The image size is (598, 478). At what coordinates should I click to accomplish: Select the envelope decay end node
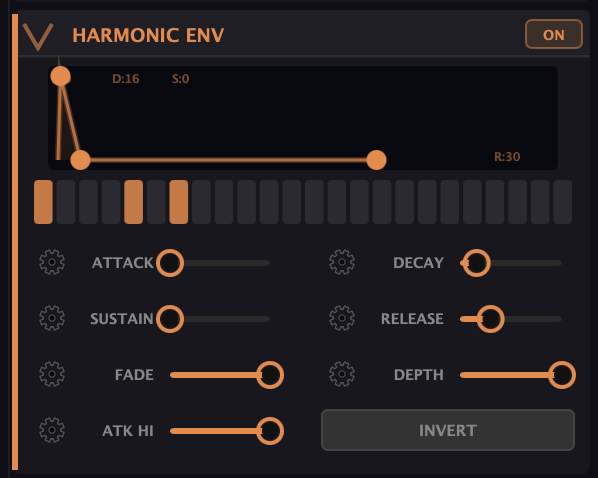click(80, 160)
